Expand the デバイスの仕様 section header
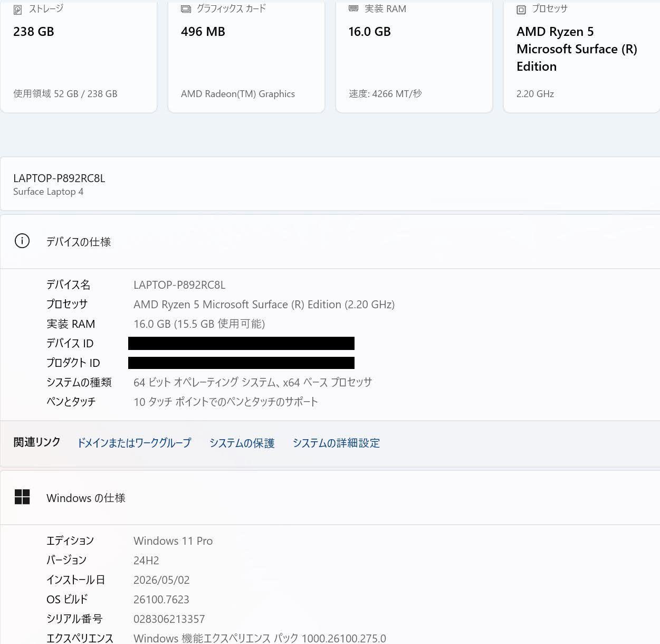 pos(330,242)
